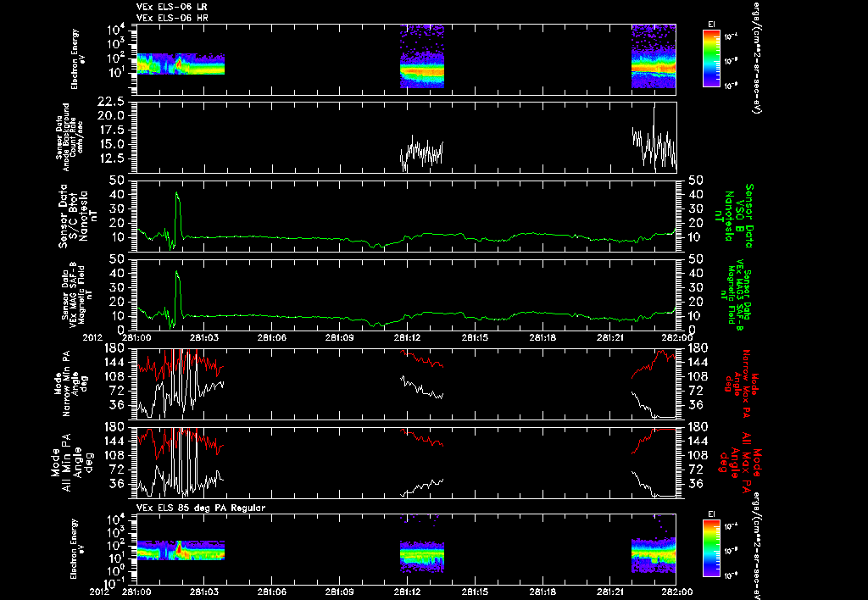Click "281:12" on the middle time axis

click(x=407, y=337)
